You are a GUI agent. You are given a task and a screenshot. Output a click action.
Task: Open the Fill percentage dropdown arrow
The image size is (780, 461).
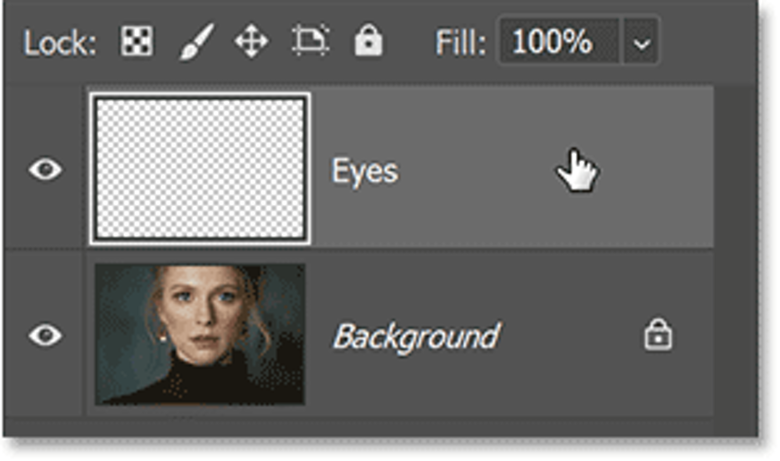click(x=642, y=43)
